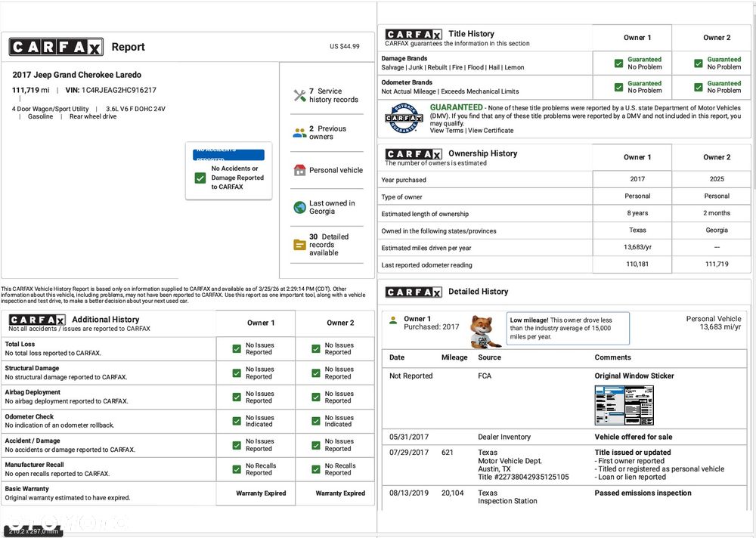The height and width of the screenshot is (538, 756).
Task: Click the CARFAX logo beside Detailed History
Action: (414, 292)
